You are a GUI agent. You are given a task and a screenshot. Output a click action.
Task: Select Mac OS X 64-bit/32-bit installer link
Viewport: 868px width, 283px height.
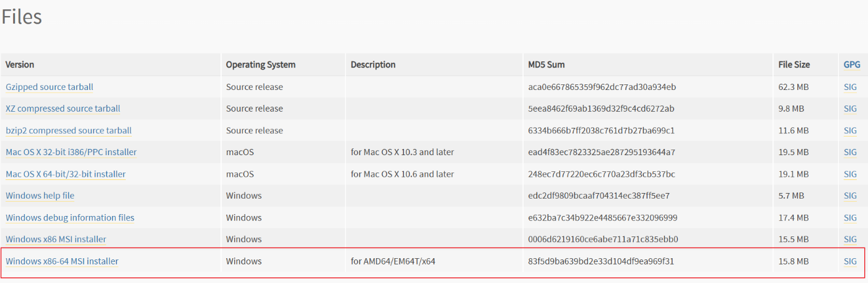(66, 174)
